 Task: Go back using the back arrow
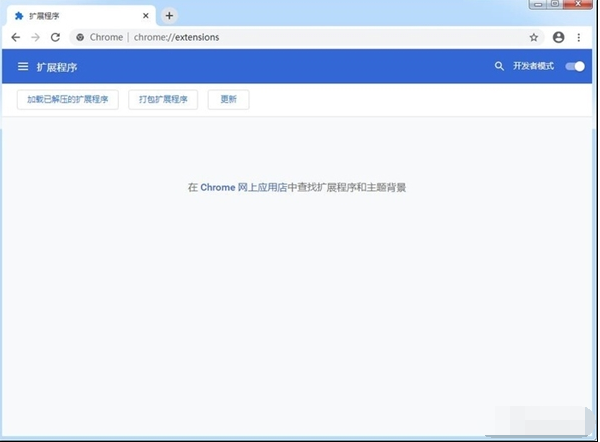click(x=16, y=37)
